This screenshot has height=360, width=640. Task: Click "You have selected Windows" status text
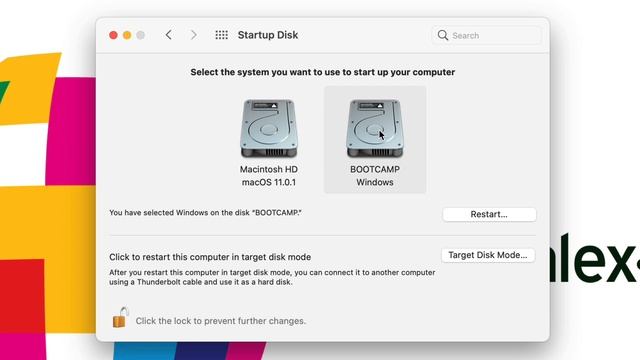(205, 213)
